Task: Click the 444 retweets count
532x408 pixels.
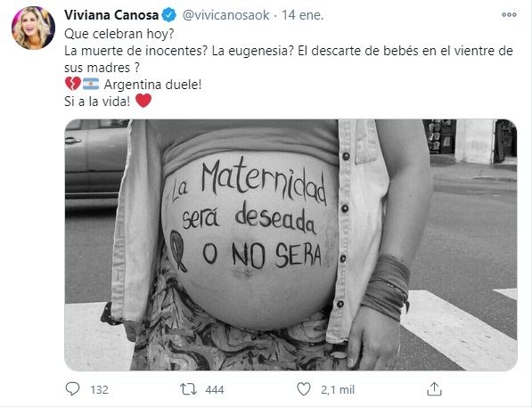Action: point(215,389)
